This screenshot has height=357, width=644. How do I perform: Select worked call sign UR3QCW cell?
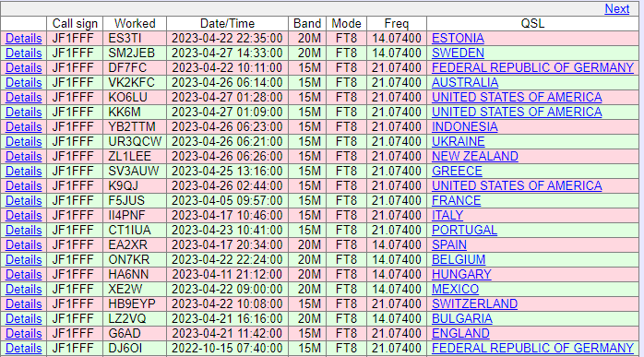tap(135, 142)
